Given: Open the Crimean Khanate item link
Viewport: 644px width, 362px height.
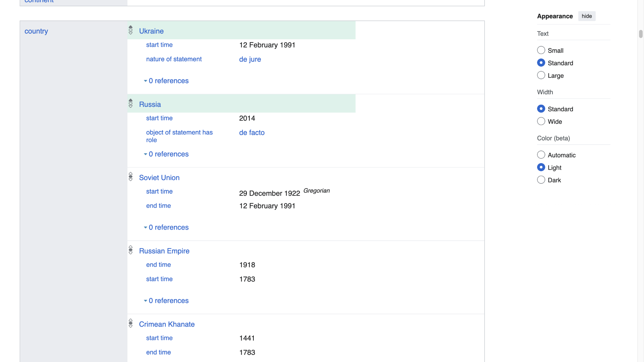Looking at the screenshot, I should (167, 324).
